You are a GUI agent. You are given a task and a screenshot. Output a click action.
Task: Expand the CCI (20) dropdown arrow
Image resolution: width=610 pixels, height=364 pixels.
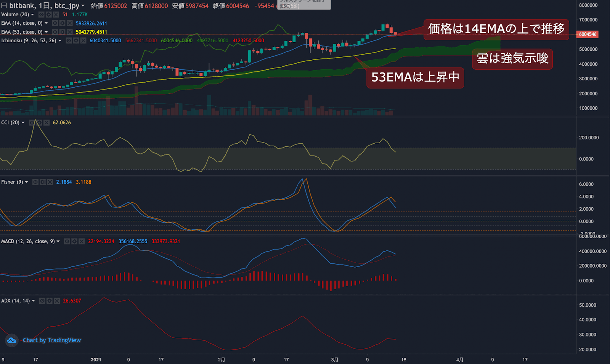[x=23, y=122]
